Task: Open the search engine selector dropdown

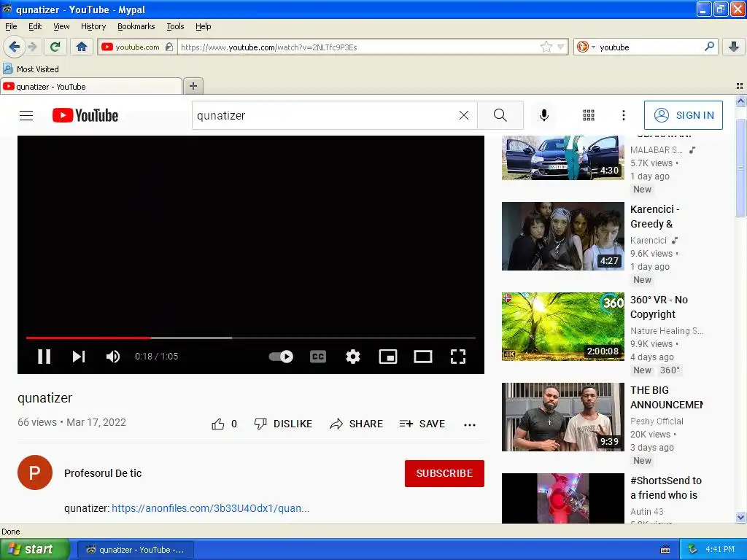Action: pos(586,47)
